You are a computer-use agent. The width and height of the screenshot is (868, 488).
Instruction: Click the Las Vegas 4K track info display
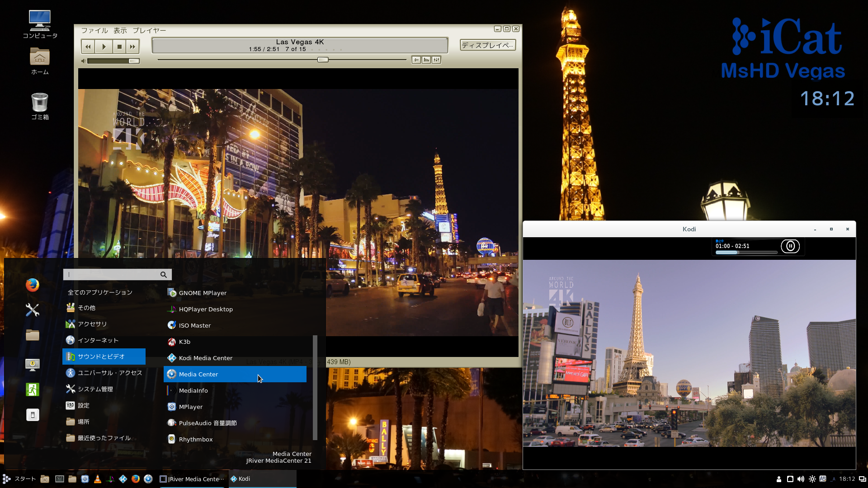[x=300, y=45]
